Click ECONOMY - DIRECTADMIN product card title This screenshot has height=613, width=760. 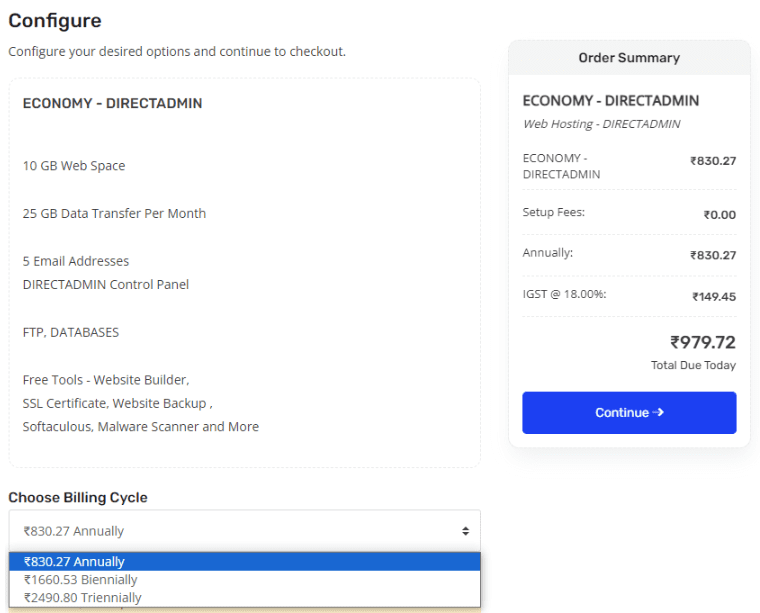coord(112,103)
